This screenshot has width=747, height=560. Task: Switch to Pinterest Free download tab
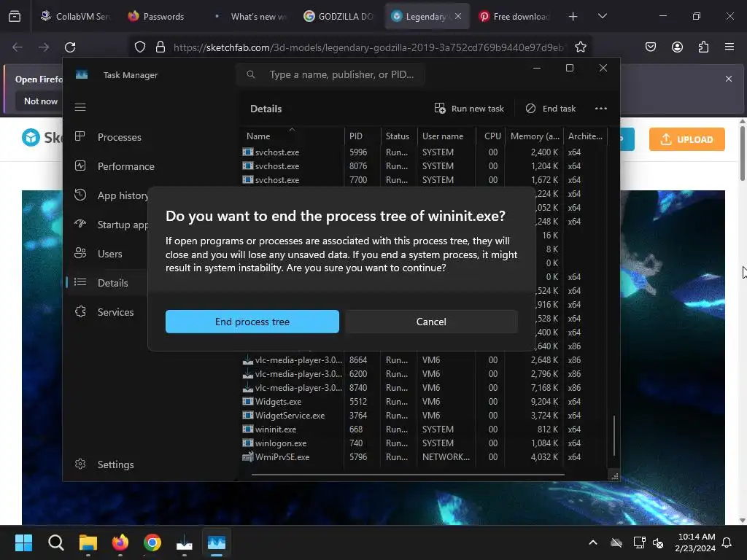tap(515, 16)
